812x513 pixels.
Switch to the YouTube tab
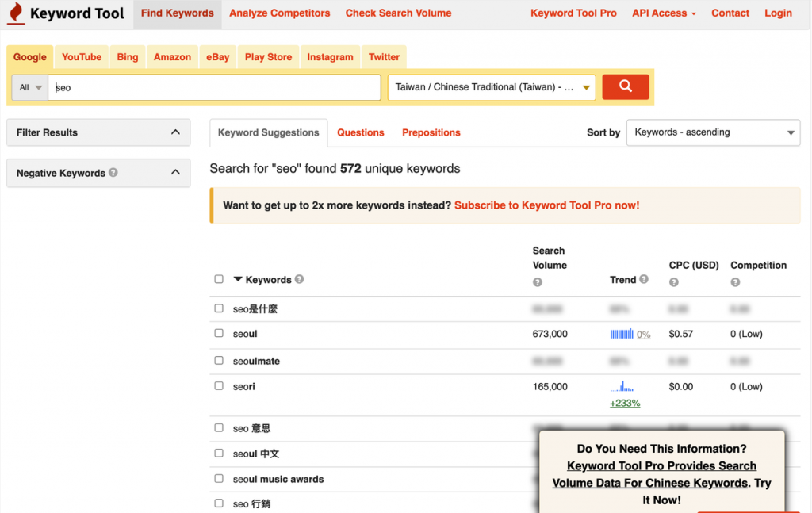pos(82,57)
